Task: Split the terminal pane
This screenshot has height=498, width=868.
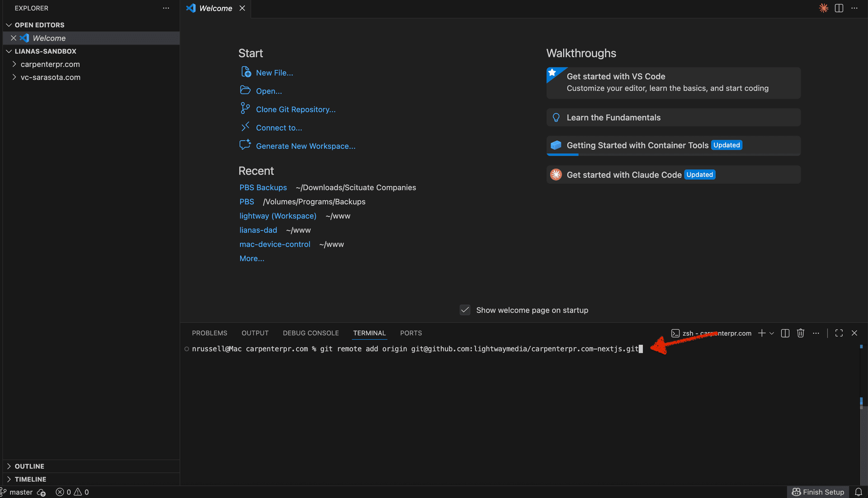Action: click(x=785, y=333)
